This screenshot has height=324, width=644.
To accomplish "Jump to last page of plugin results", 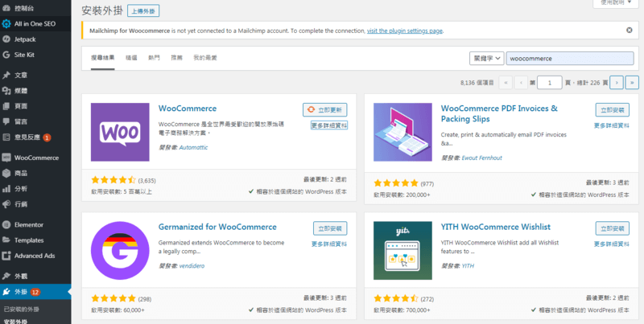I will coord(632,82).
